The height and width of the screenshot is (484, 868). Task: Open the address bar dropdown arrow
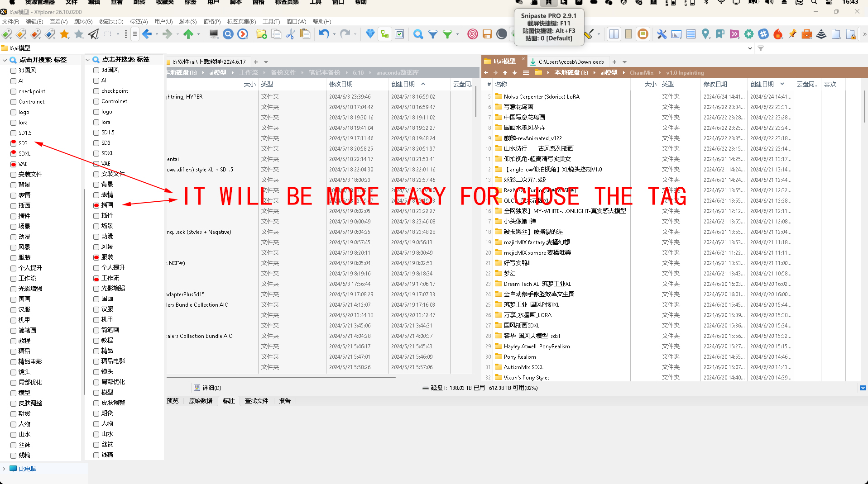pos(750,48)
